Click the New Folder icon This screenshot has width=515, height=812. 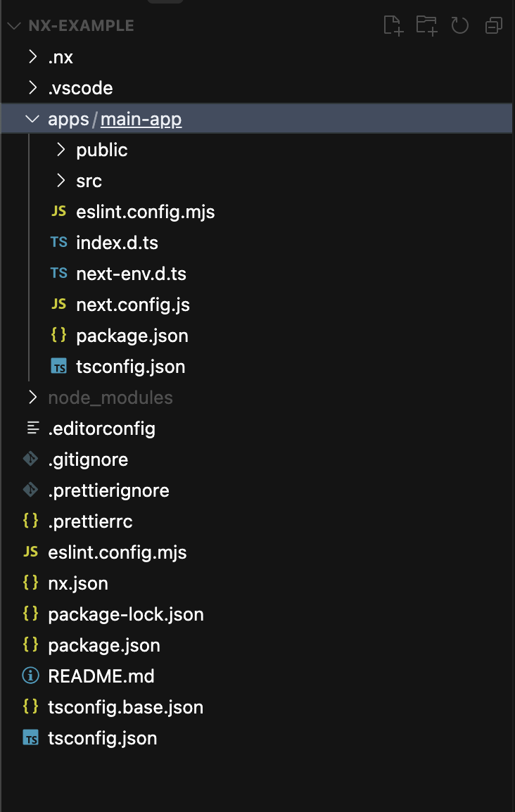426,26
